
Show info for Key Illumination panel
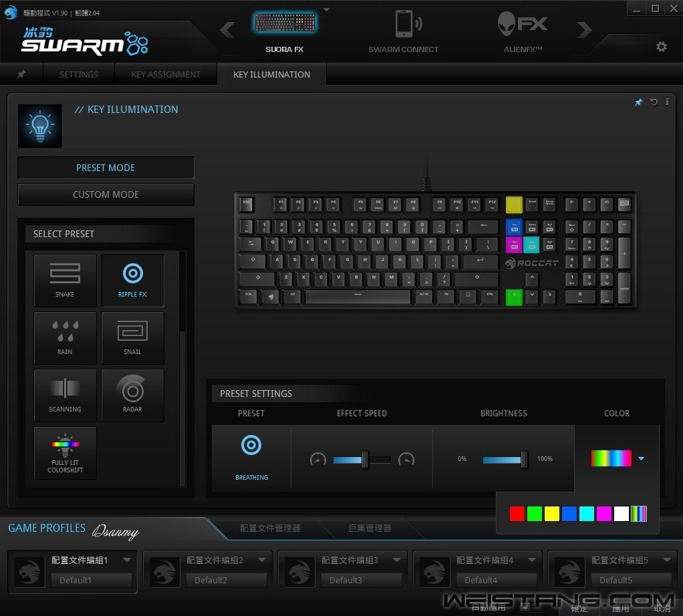point(667,102)
